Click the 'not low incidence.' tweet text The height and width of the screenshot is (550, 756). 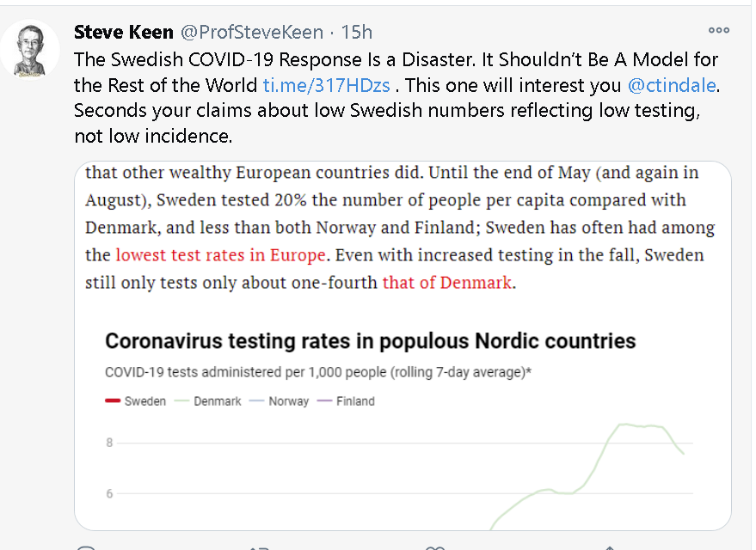(x=153, y=137)
